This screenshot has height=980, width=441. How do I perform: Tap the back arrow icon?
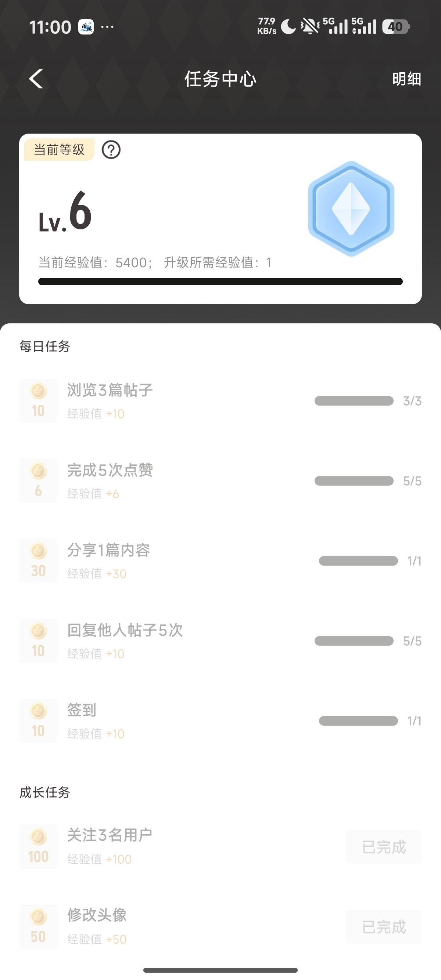(x=36, y=79)
